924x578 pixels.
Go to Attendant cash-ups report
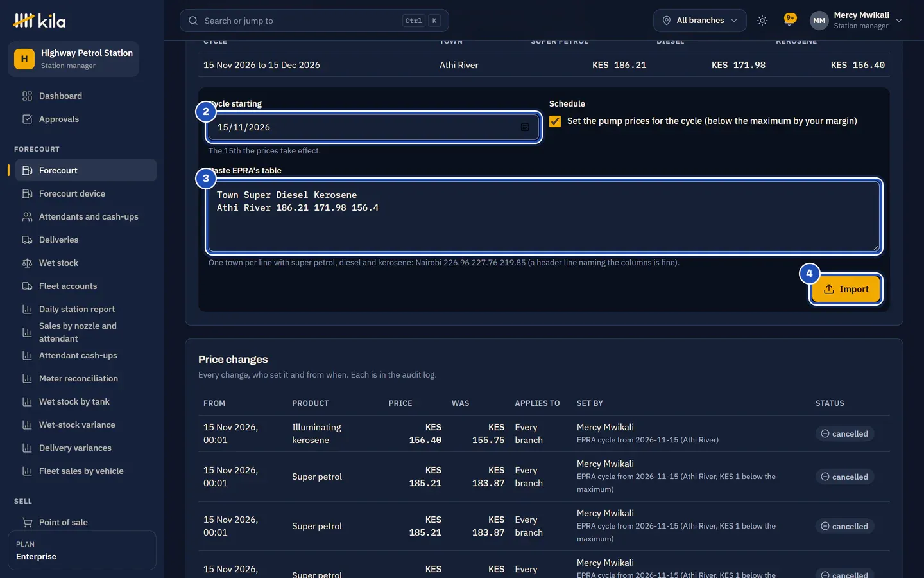(86, 355)
